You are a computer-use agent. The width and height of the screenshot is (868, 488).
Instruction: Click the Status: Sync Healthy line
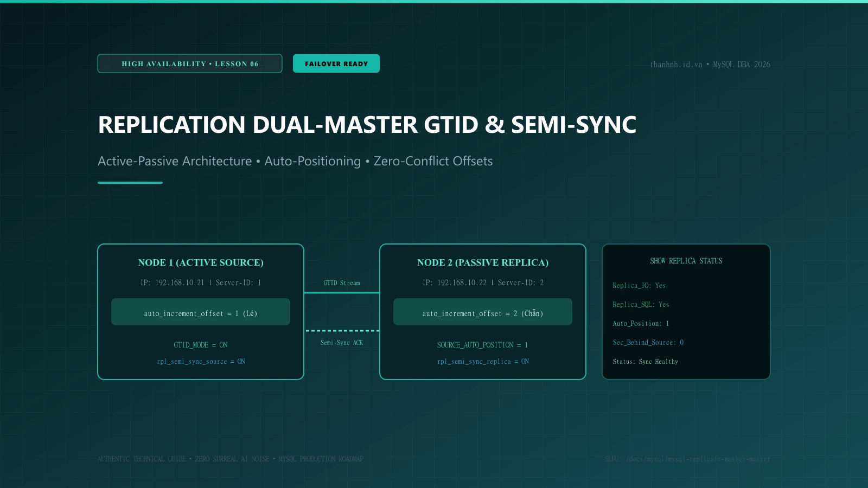pyautogui.click(x=646, y=362)
